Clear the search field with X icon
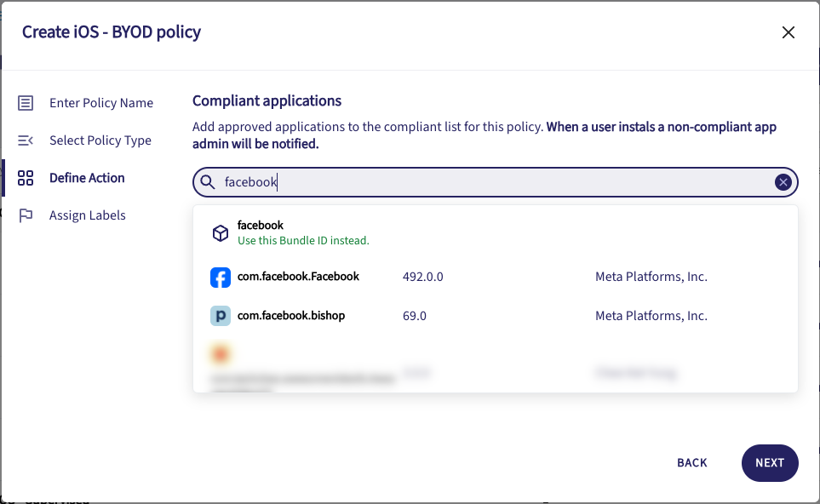The width and height of the screenshot is (820, 504). (x=783, y=182)
